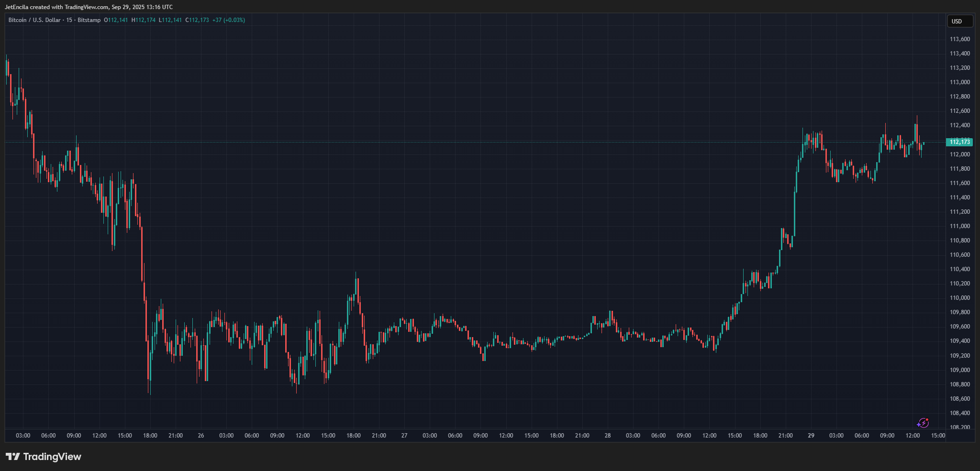Click the Bitcoin / U.S. Dollar symbol title

pos(34,20)
